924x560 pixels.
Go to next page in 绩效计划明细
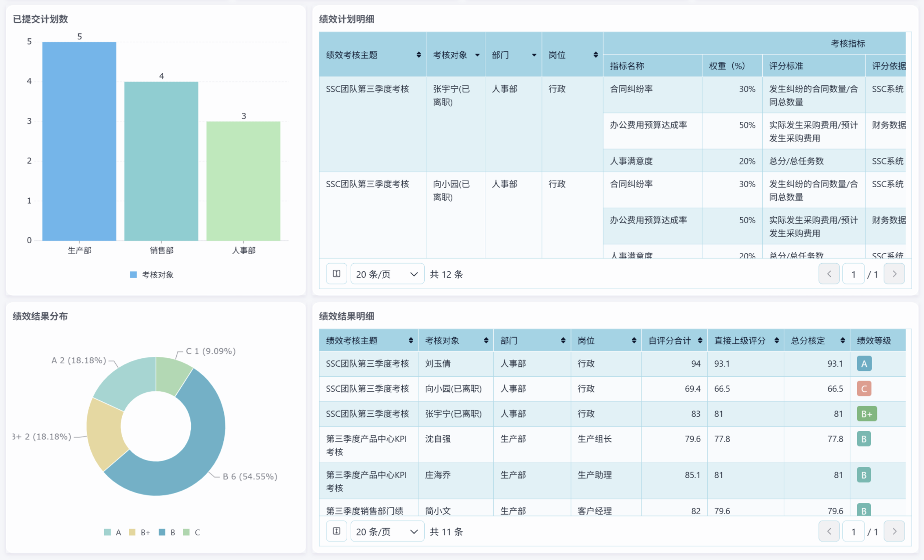click(x=894, y=274)
